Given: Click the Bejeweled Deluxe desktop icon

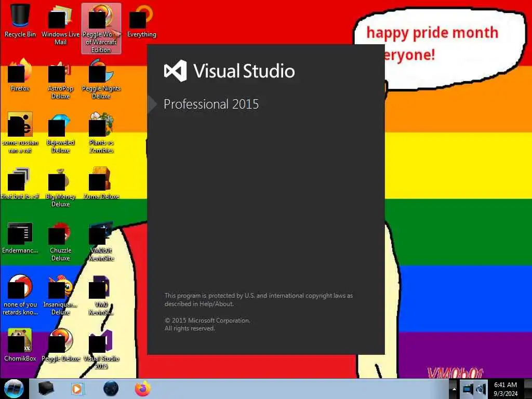Looking at the screenshot, I should click(x=60, y=133).
